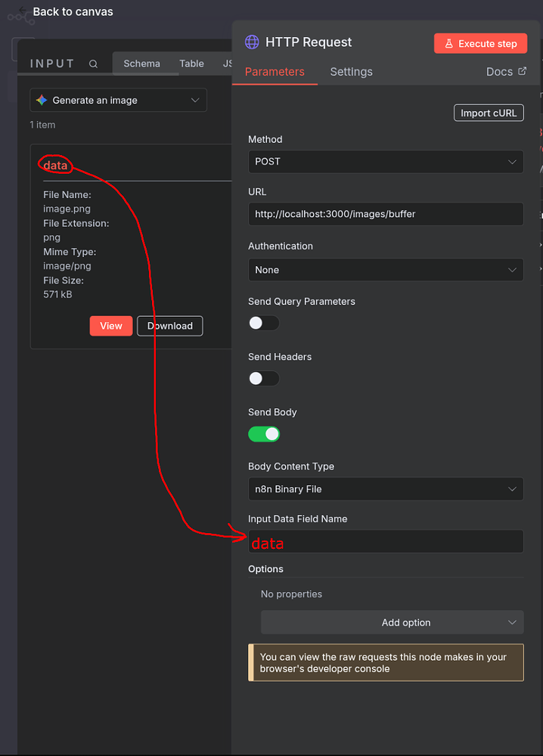Open Docs external link icon
543x756 pixels.
[x=522, y=71]
